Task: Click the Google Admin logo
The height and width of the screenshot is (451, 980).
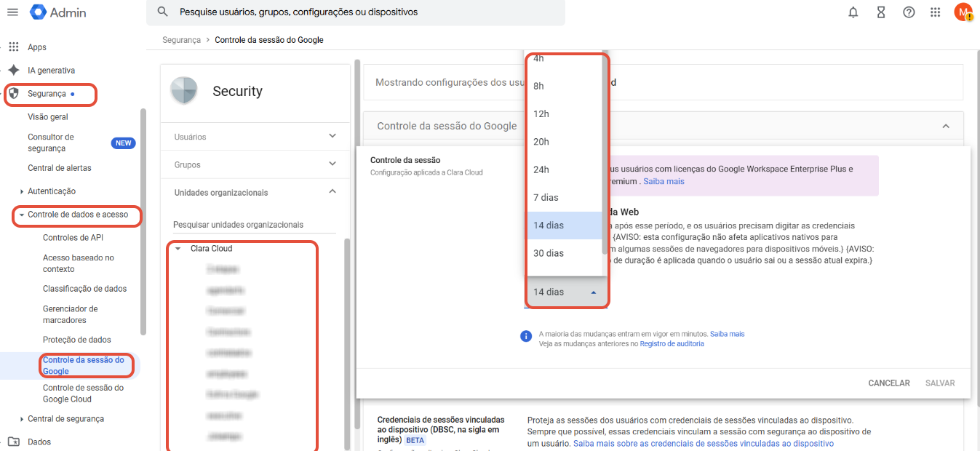Action: (58, 12)
